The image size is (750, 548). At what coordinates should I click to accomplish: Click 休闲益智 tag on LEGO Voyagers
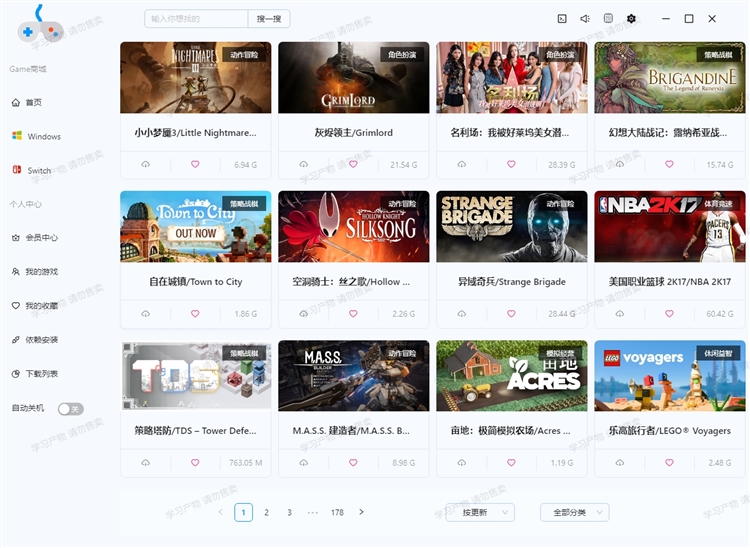click(718, 353)
